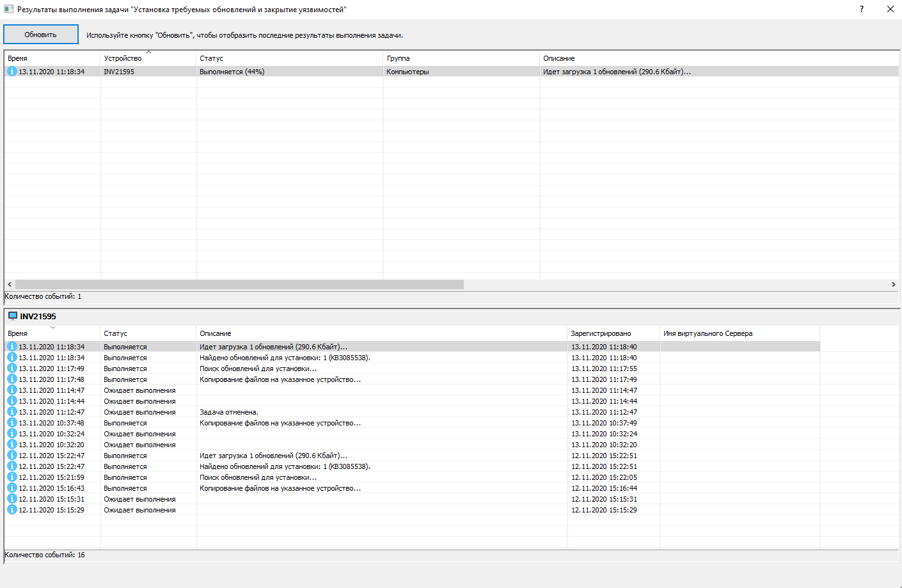Click info icon of the 12.11.2020 15:21:59 row
The height and width of the screenshot is (588, 902).
coord(12,477)
